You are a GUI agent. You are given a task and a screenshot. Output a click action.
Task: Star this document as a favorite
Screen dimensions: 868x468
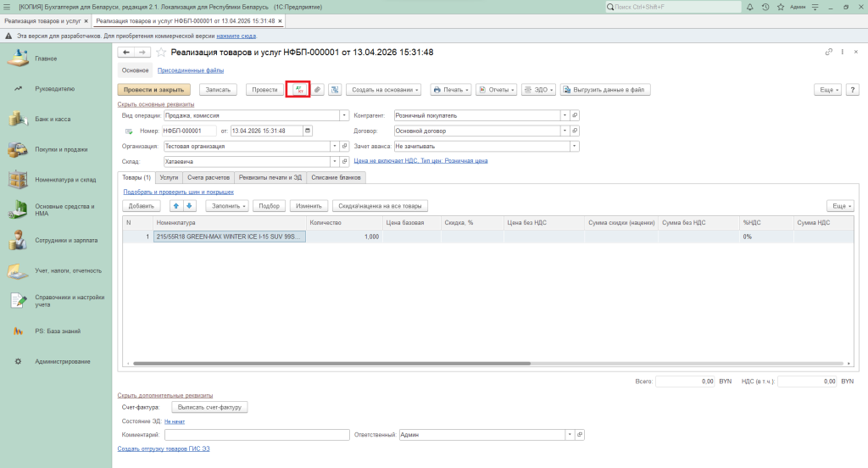(x=161, y=53)
